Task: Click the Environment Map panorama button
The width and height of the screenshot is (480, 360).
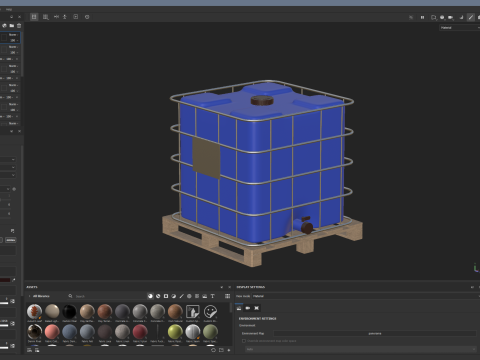Action: (x=375, y=333)
